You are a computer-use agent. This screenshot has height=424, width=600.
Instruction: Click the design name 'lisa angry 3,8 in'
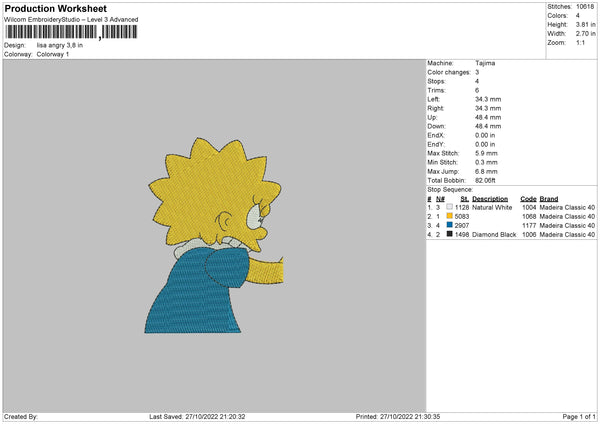pyautogui.click(x=60, y=45)
